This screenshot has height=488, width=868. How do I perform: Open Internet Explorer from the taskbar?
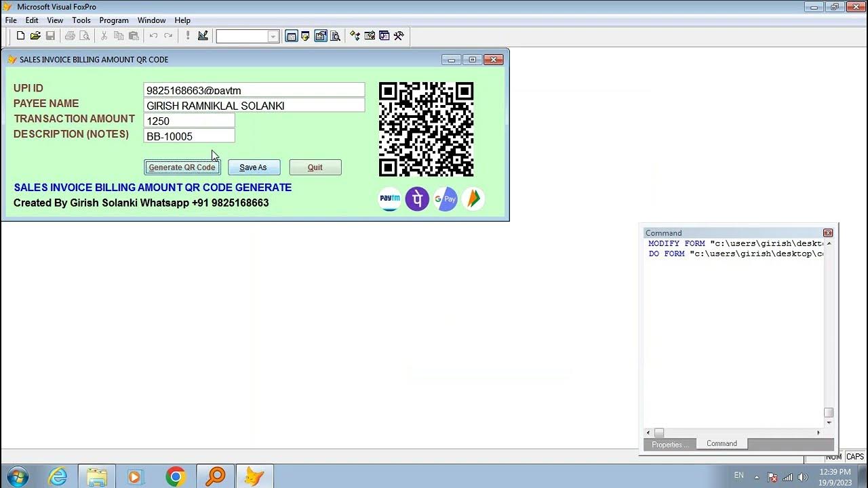point(58,477)
